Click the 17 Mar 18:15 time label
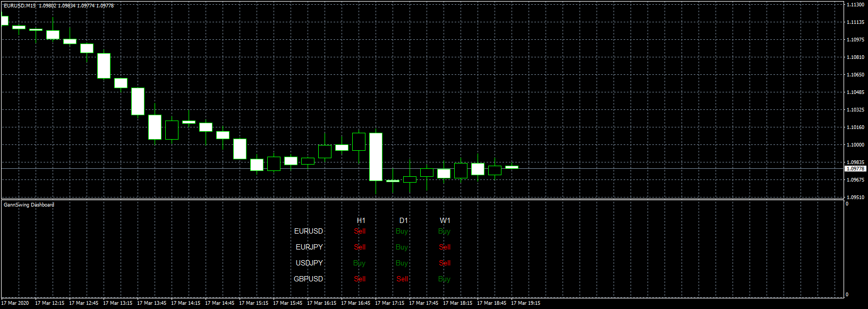Image resolution: width=868 pixels, height=309 pixels. point(457,303)
